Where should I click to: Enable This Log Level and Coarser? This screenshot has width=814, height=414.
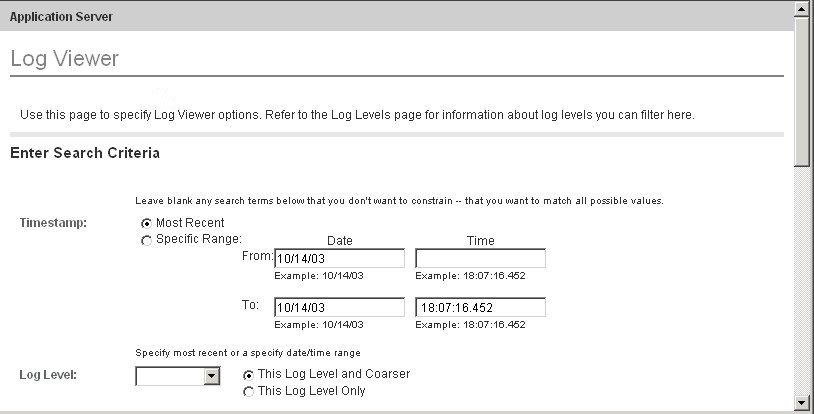click(x=248, y=375)
